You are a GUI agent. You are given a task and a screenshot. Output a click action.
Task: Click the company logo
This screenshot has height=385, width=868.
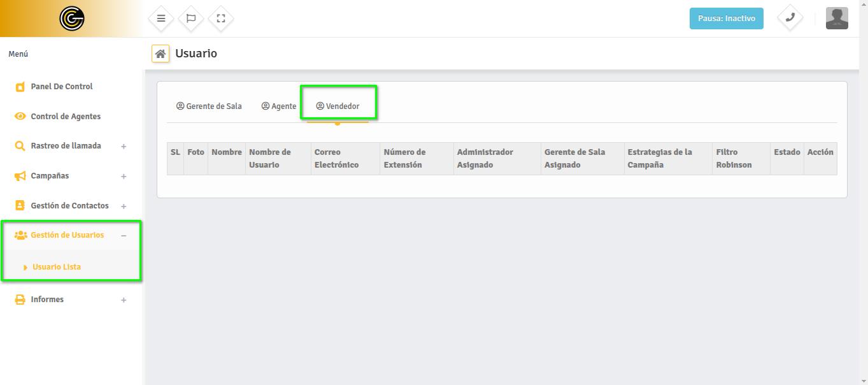71,18
